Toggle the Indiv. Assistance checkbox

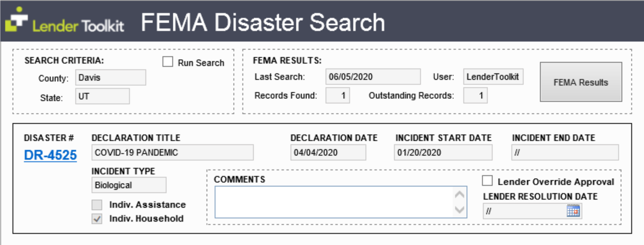click(x=97, y=205)
